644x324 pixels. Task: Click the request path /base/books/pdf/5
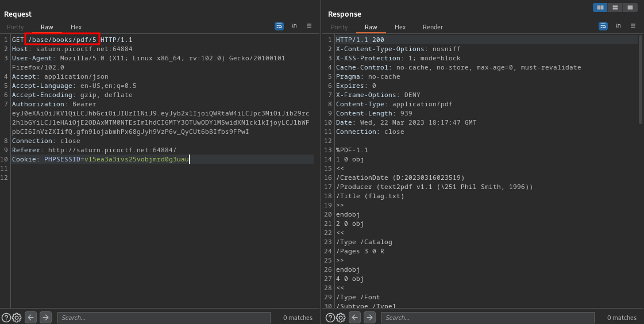tap(62, 40)
